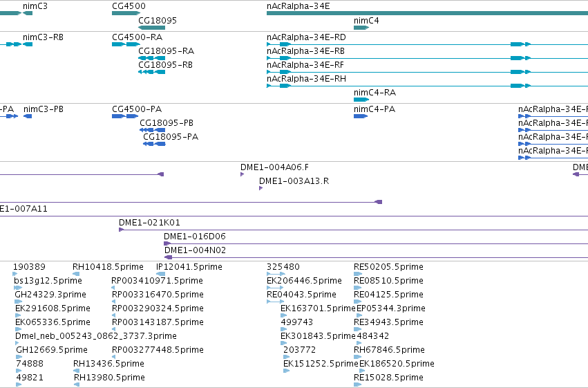
Task: Click the IP12041.5prime EST glyph
Action: [160, 274]
